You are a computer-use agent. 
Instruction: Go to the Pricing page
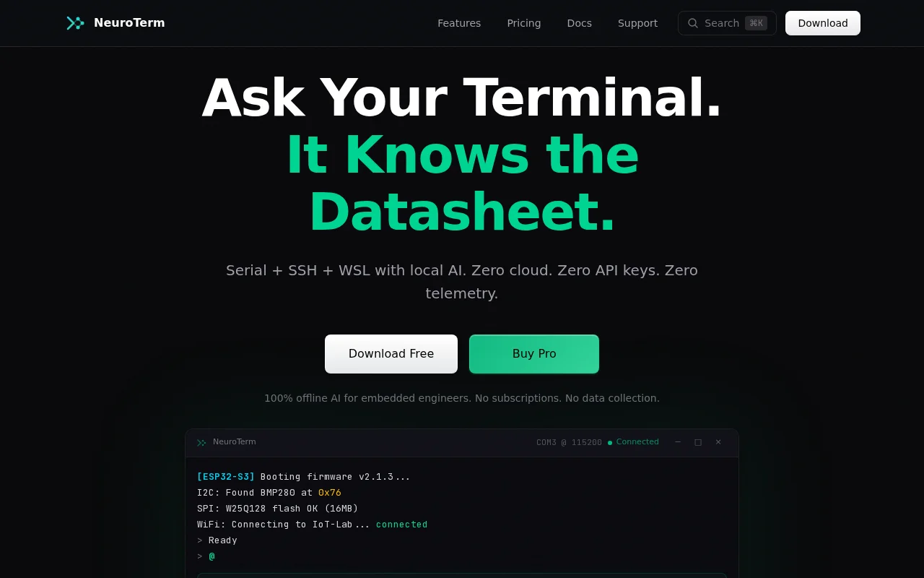[524, 23]
